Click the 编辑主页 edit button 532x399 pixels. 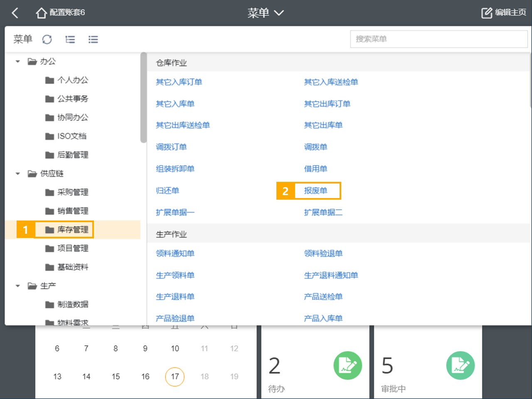tap(504, 13)
